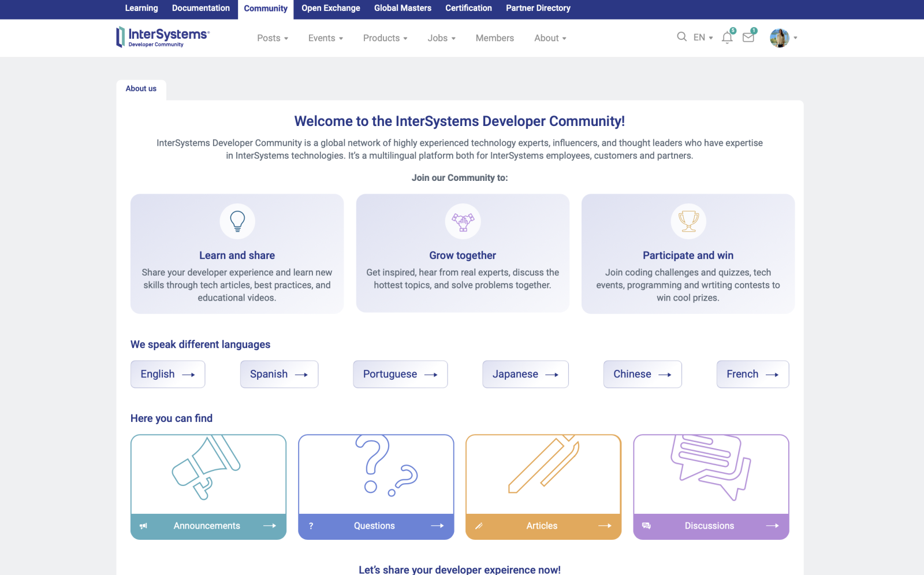Click the question marks illustration in Questions card
Screen dimensions: 924x575
[386, 466]
